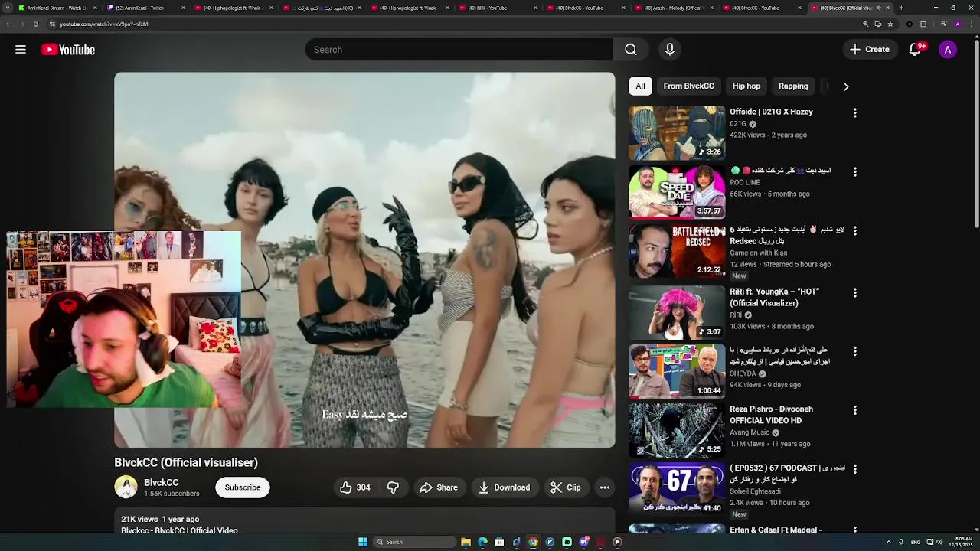980x551 pixels.
Task: Click the 021G channel name
Action: click(738, 124)
